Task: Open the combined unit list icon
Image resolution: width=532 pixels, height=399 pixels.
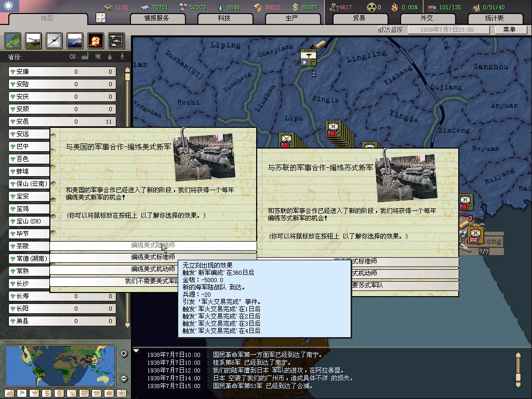Action: [116, 40]
